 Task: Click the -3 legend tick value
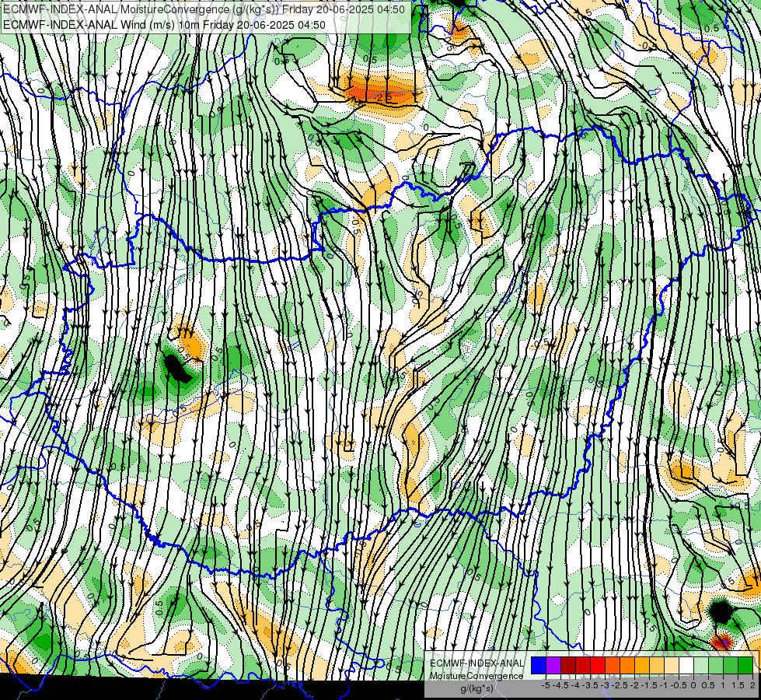(606, 685)
